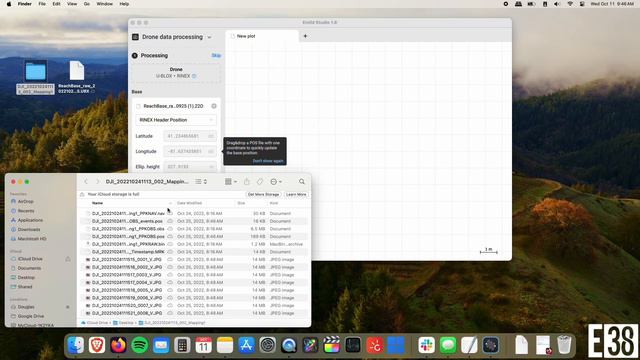
Task: Click the Finder Tags icon
Action: pyautogui.click(x=260, y=182)
